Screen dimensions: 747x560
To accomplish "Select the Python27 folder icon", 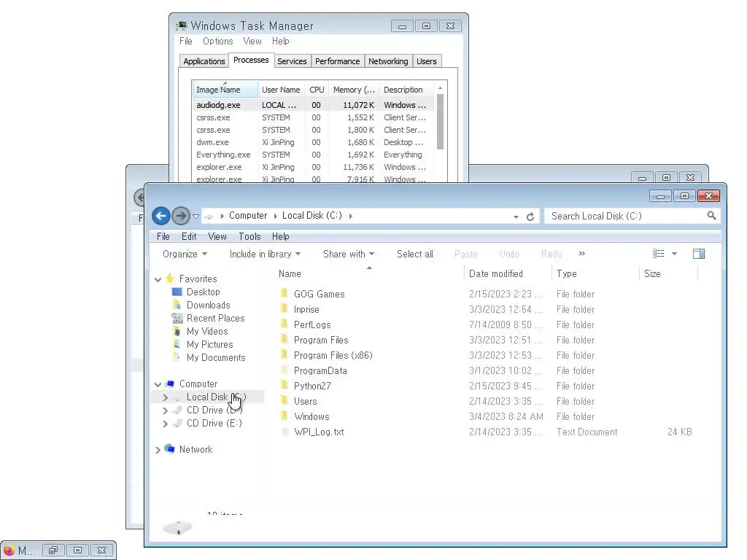I will 285,385.
